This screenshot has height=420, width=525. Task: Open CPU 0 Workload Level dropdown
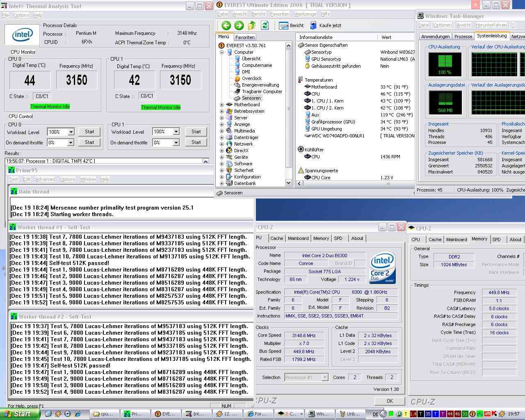(71, 132)
